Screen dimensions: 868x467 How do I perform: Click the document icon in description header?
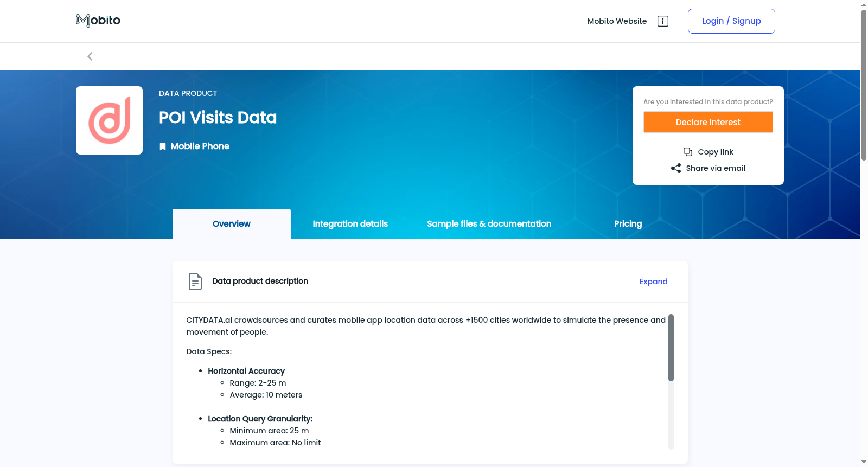pos(195,282)
